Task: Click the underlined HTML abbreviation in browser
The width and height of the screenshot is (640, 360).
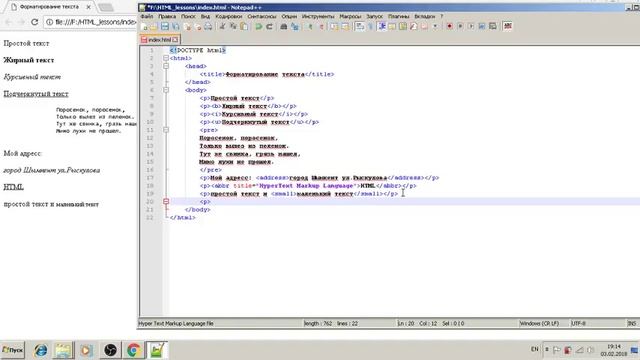Action: click(x=13, y=187)
